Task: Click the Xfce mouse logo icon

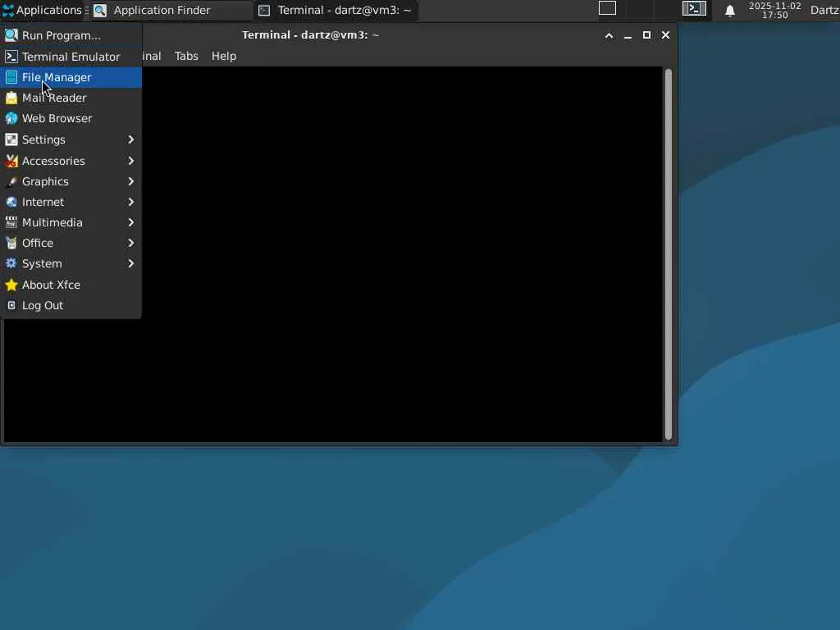Action: pyautogui.click(x=8, y=10)
